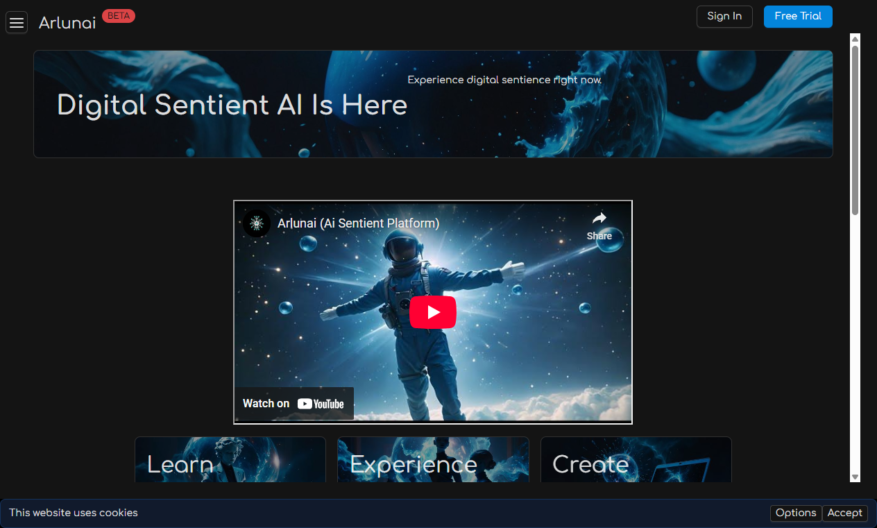The width and height of the screenshot is (877, 528).
Task: Click the Digital Sentient AI Is Here heading
Action: click(232, 105)
